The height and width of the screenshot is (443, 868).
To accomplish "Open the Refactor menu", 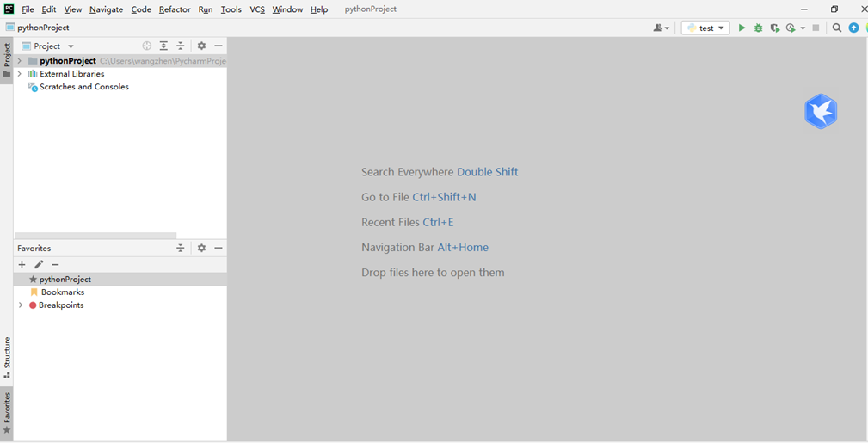I will point(175,9).
